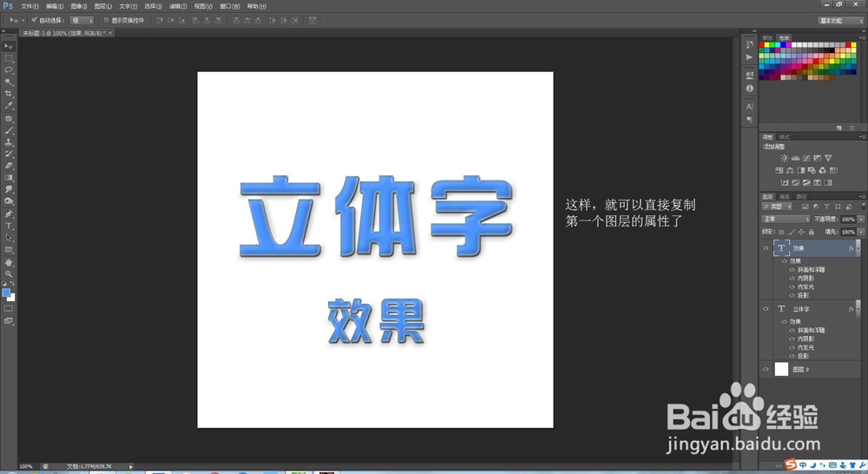Hide the 图层 0 layer
The height and width of the screenshot is (474, 868).
[x=766, y=369]
